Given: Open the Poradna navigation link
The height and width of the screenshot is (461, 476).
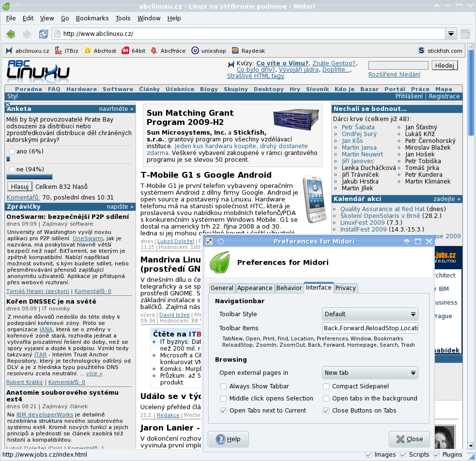Looking at the screenshot, I should tap(29, 89).
